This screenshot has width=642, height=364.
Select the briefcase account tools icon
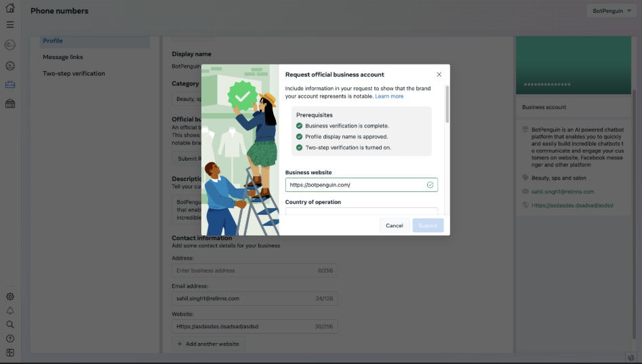pyautogui.click(x=9, y=85)
